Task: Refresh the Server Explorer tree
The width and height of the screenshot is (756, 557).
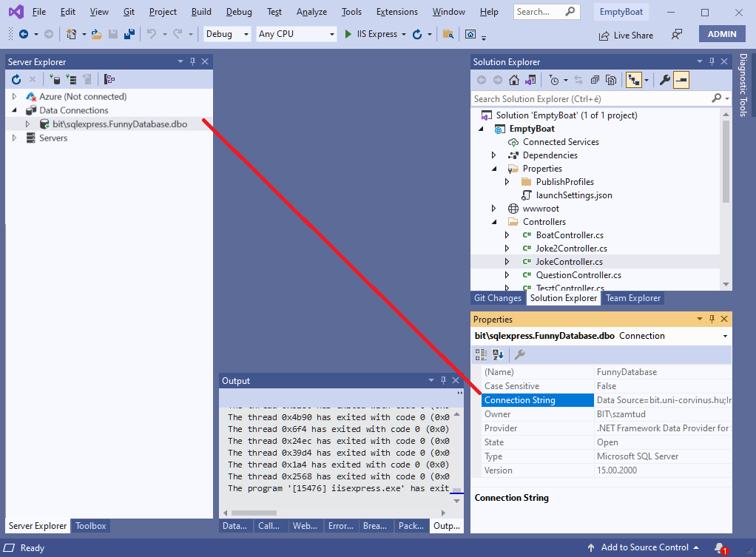Action: pyautogui.click(x=16, y=79)
